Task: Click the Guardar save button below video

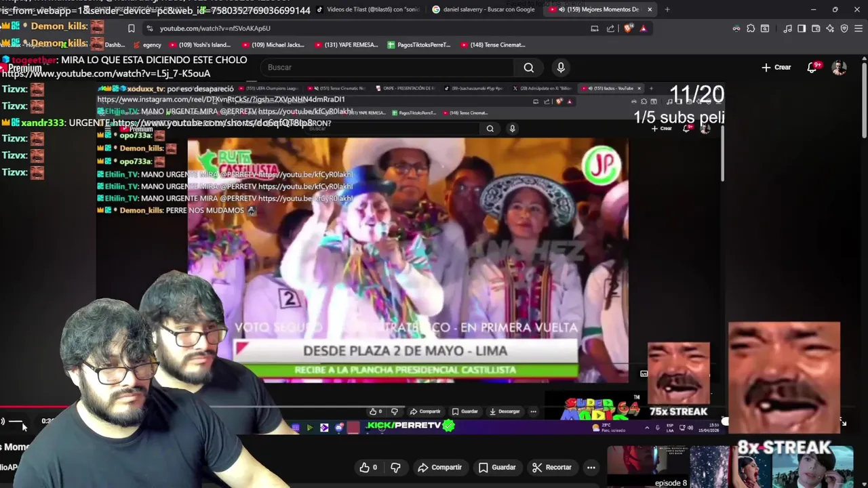Action: pyautogui.click(x=498, y=467)
